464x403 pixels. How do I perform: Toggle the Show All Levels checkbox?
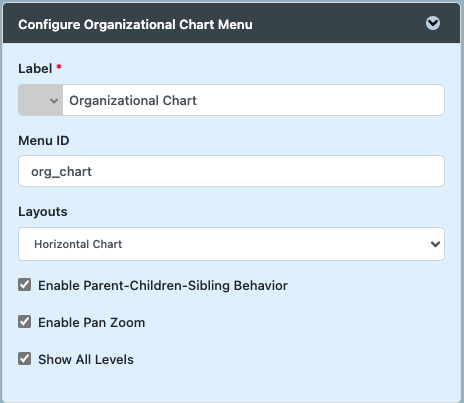pos(25,359)
